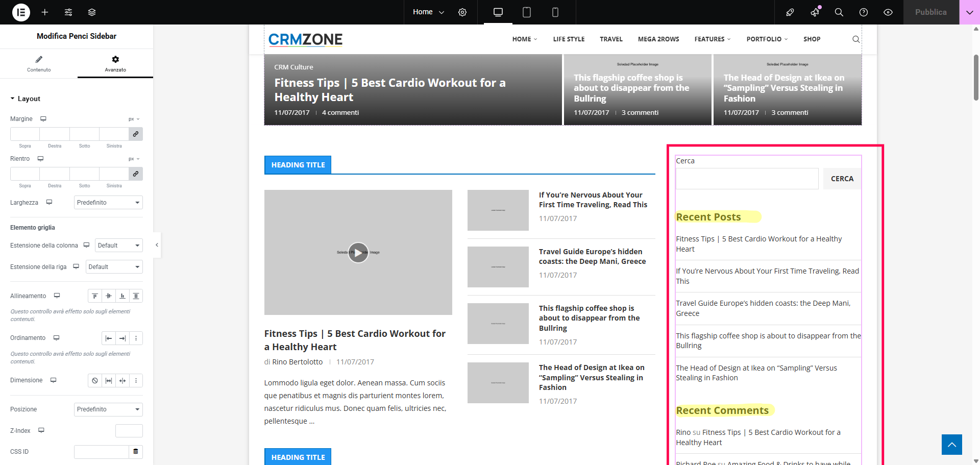
Task: Open the Estensione della colonna dropdown
Action: (x=118, y=246)
